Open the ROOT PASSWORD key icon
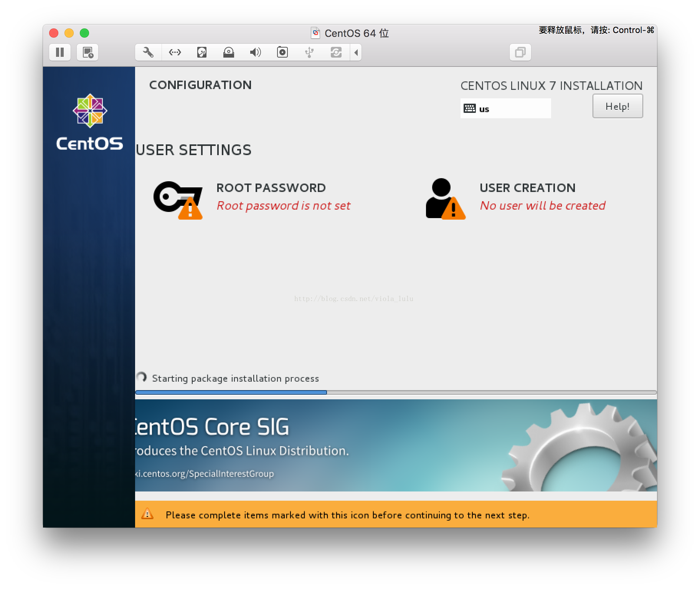 coord(178,200)
